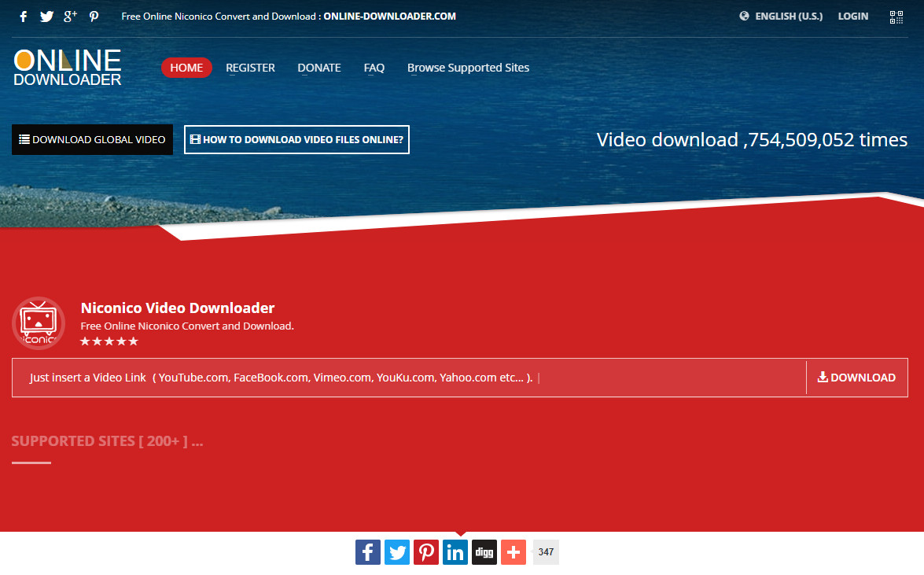Go to the Home tab
924x575 pixels.
pyautogui.click(x=186, y=68)
